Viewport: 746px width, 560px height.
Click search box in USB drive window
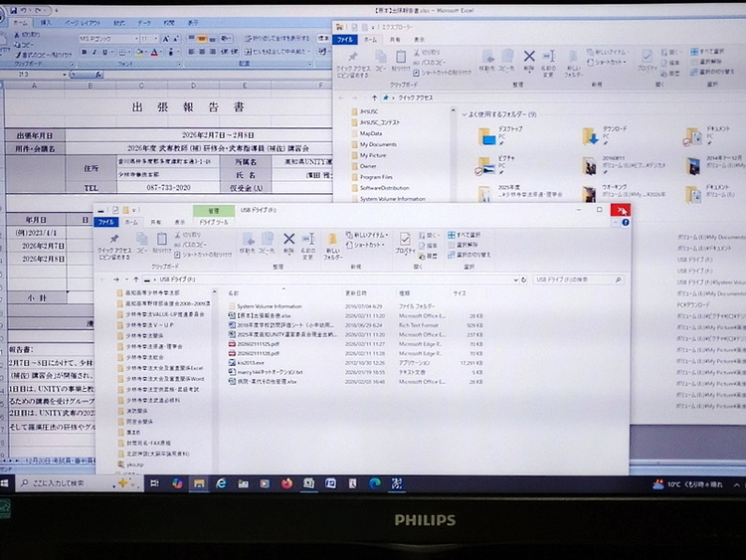click(x=579, y=280)
